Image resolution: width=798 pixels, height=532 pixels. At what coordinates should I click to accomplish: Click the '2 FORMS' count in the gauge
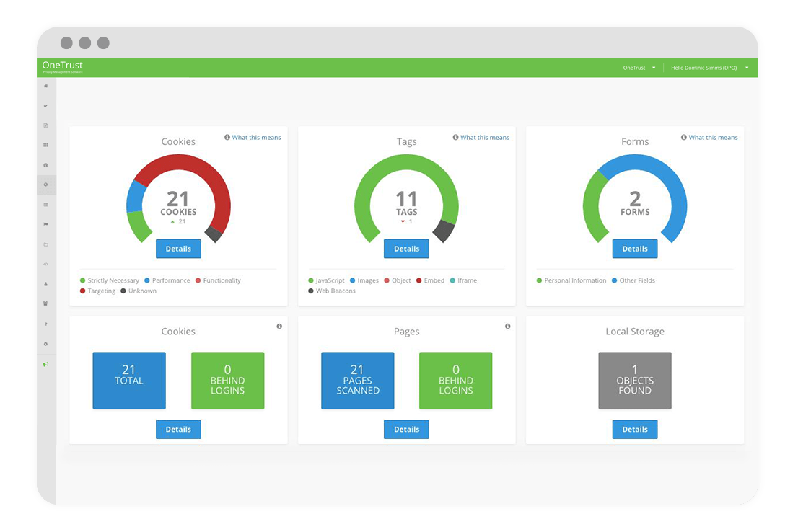click(635, 203)
